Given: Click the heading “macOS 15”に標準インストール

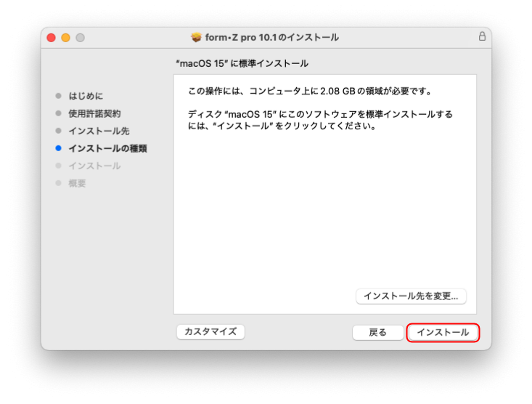Looking at the screenshot, I should pos(242,64).
